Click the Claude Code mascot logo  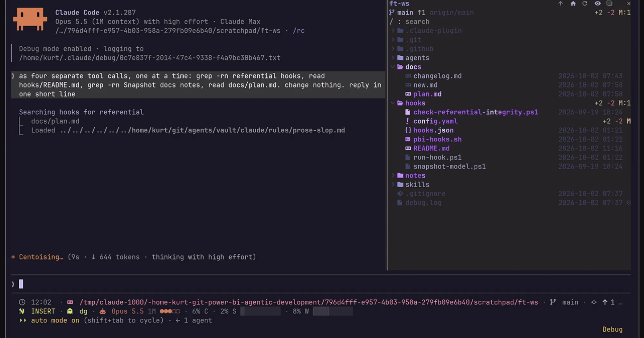pos(30,19)
